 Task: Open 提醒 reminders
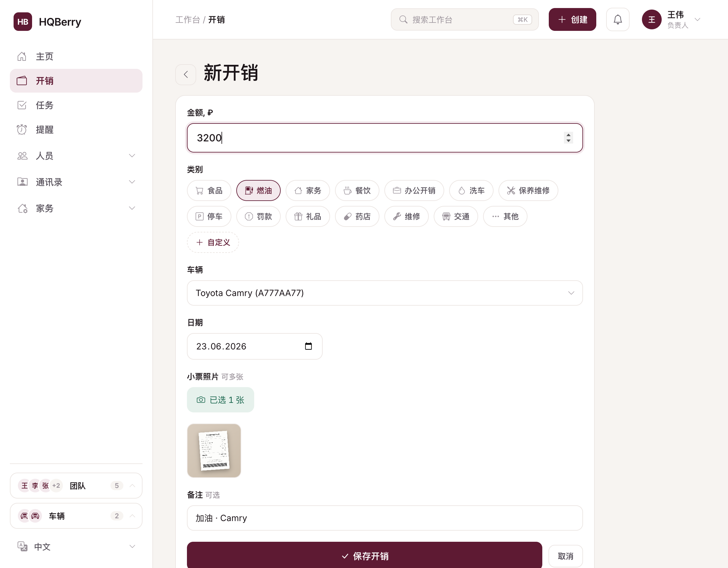click(76, 129)
